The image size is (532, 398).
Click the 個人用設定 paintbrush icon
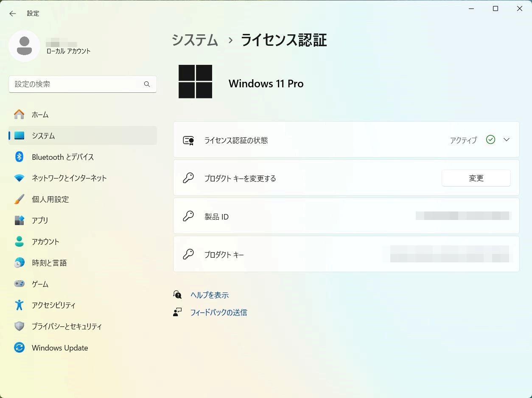pyautogui.click(x=19, y=199)
